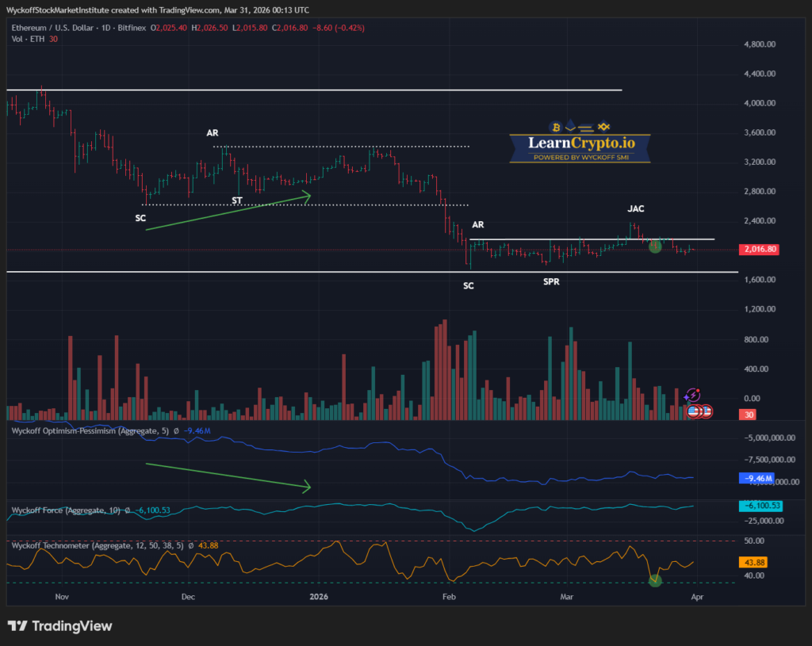Select the Bitcoin symbol in the LearnCrypto banner
This screenshot has width=812, height=646.
point(554,127)
